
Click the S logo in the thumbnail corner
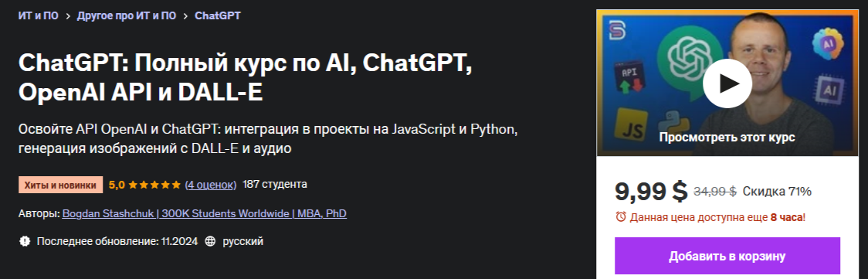click(617, 30)
